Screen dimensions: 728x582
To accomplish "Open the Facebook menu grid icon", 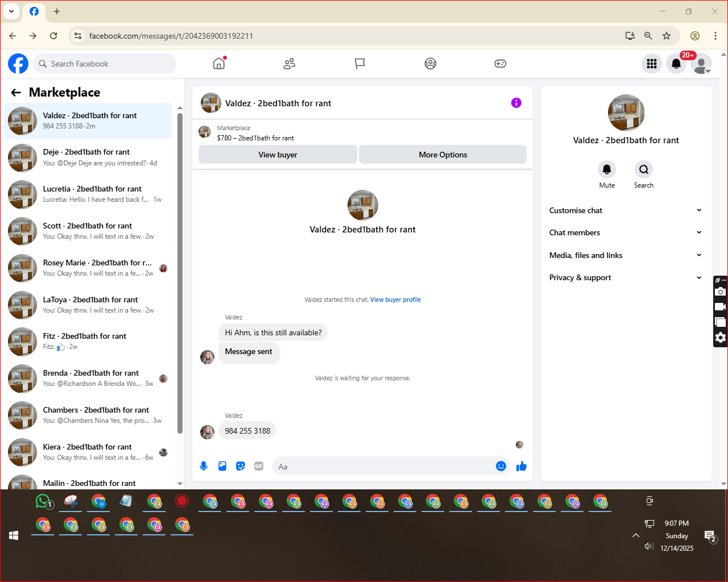I will 652,64.
